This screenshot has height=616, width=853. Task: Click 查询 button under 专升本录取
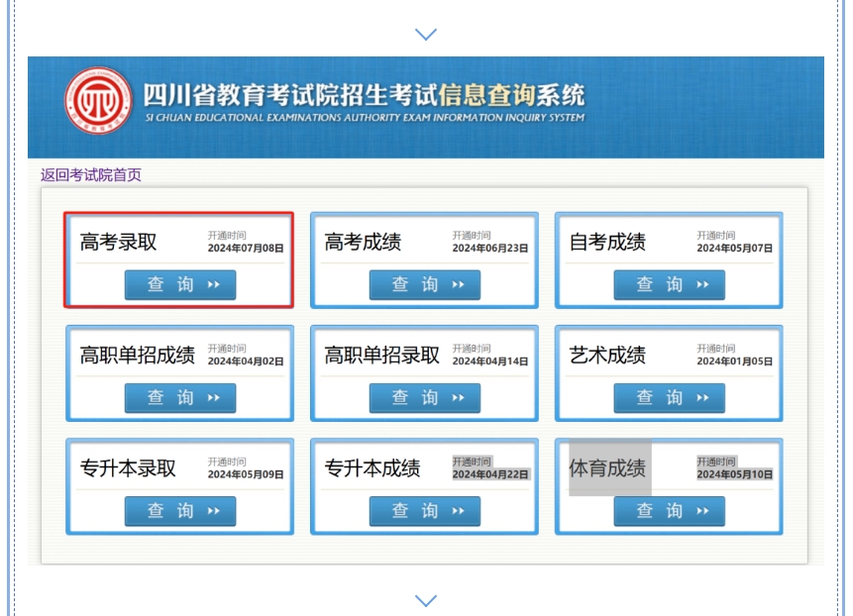180,511
